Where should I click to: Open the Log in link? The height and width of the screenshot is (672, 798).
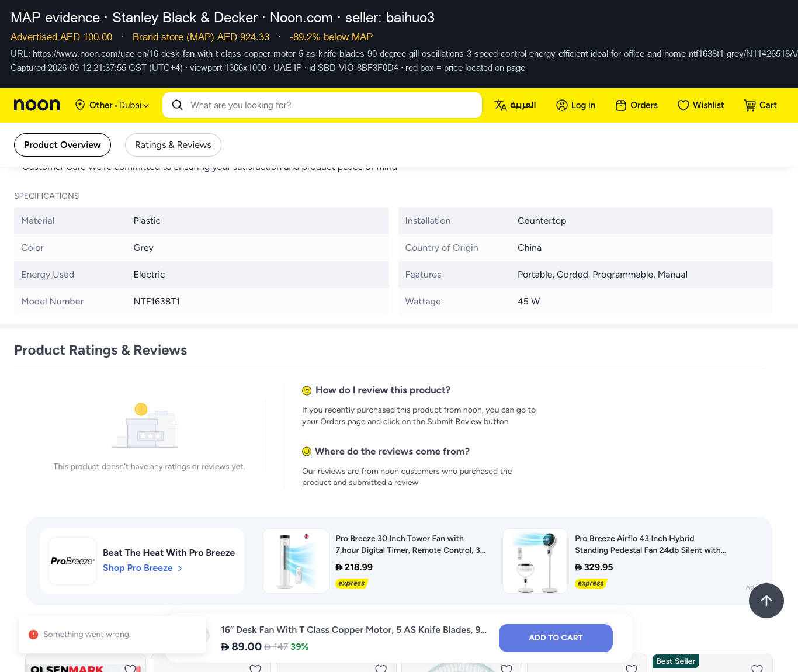point(576,105)
